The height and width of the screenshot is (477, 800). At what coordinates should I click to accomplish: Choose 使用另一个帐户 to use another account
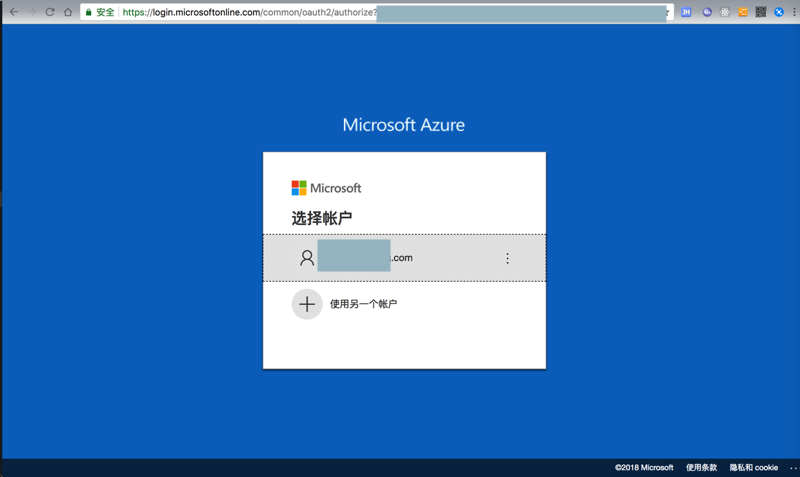point(363,304)
